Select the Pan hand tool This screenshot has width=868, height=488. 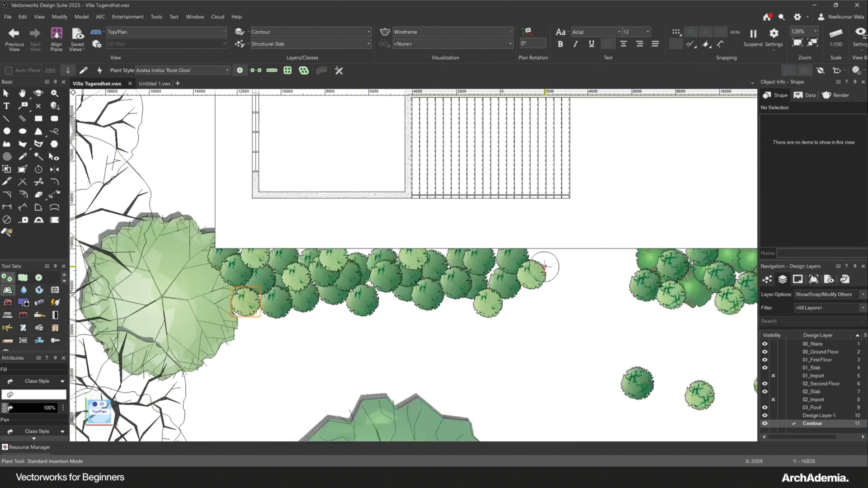22,93
